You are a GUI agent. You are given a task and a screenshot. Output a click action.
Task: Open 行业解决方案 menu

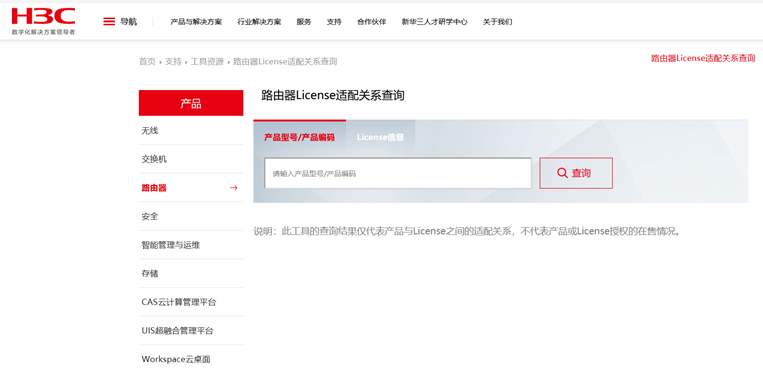point(259,22)
